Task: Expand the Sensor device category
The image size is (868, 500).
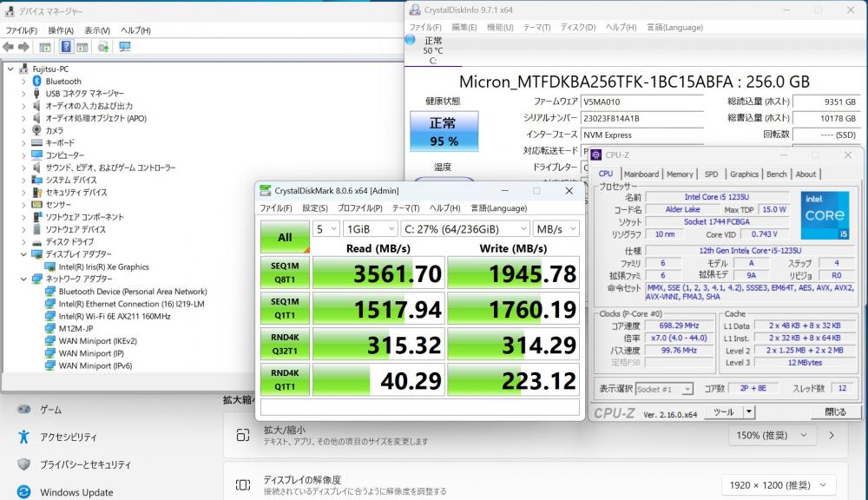Action: coord(23,205)
